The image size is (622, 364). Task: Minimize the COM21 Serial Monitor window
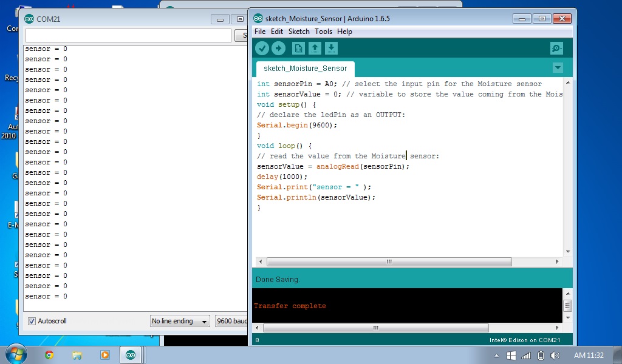[220, 19]
